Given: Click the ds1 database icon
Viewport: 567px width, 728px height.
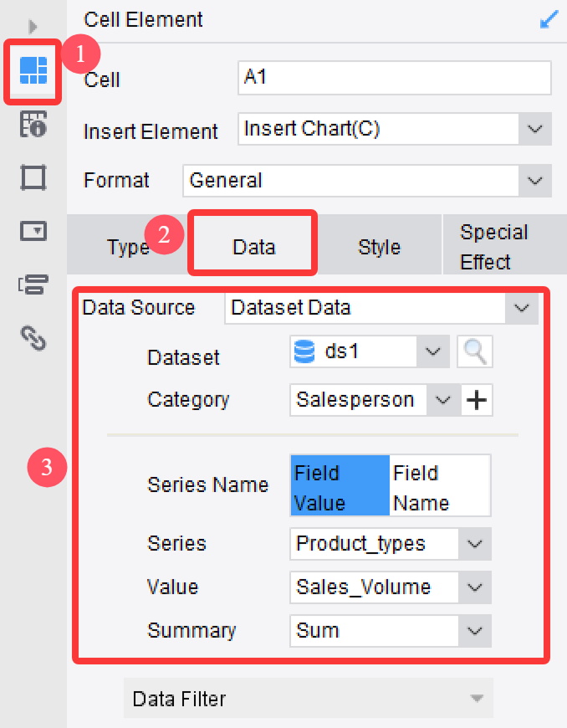Looking at the screenshot, I should [304, 351].
